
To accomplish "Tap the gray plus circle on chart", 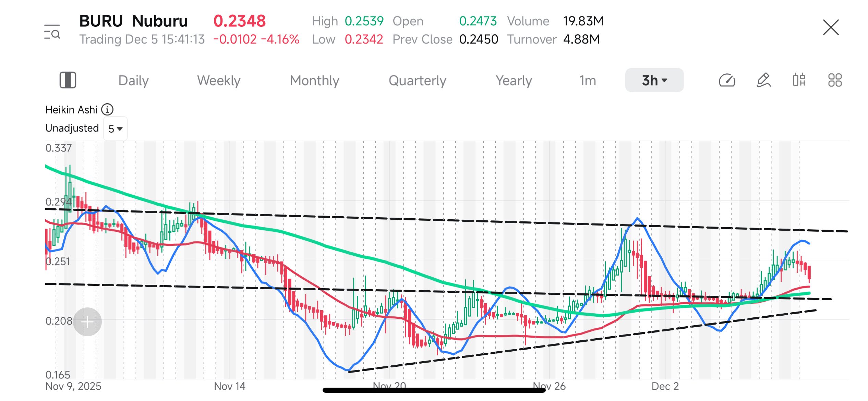I will tap(87, 322).
